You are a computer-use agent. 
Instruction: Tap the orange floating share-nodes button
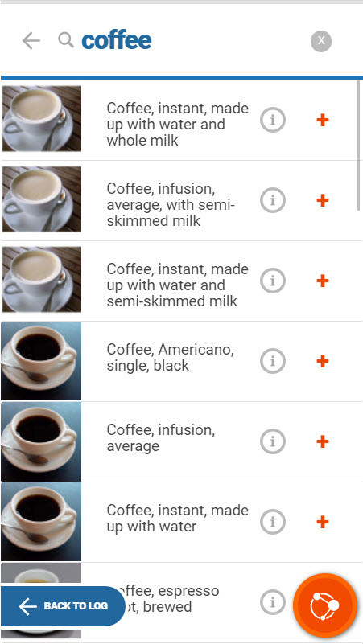[325, 605]
